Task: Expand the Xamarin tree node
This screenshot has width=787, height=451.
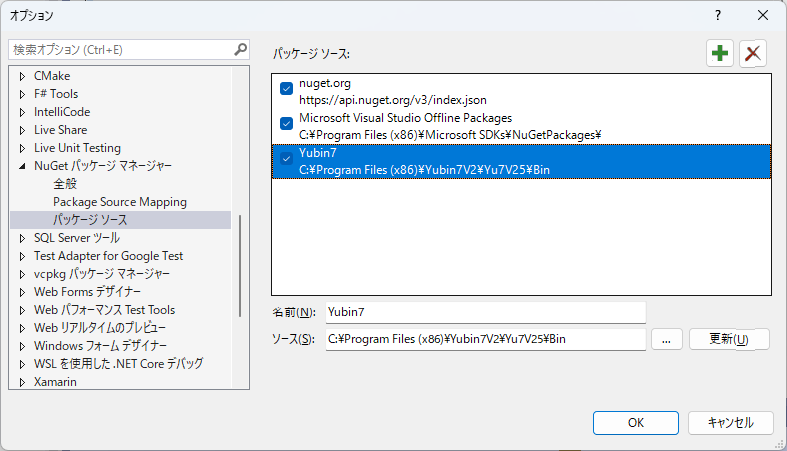Action: coord(22,382)
